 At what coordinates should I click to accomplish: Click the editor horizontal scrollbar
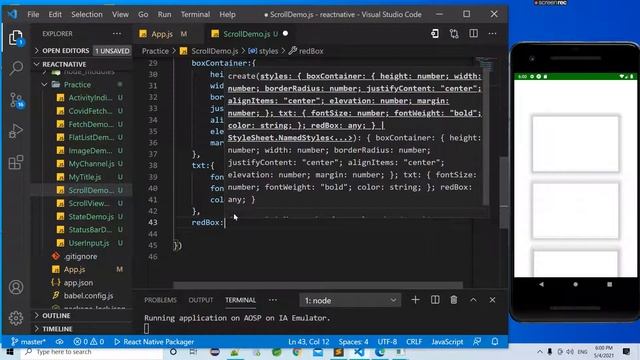[318, 284]
